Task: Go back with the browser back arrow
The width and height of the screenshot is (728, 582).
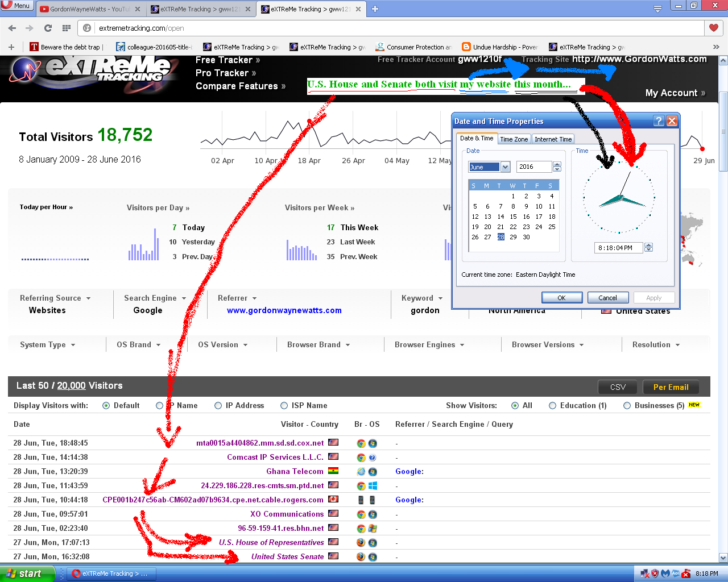Action: [12, 28]
